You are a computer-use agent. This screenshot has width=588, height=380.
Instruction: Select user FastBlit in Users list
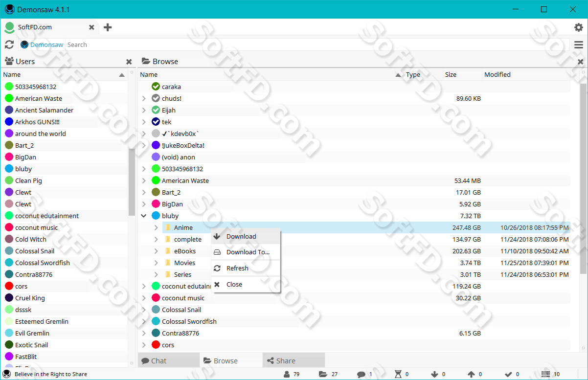tap(64, 357)
